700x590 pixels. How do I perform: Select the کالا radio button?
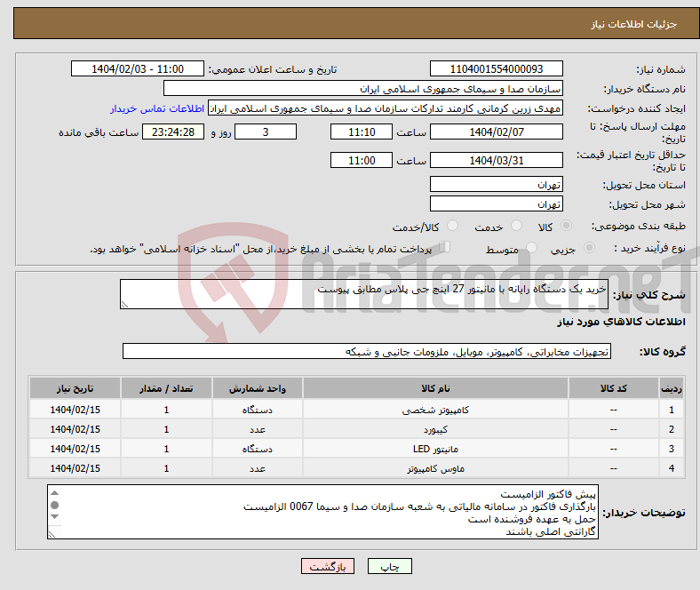pos(566,226)
